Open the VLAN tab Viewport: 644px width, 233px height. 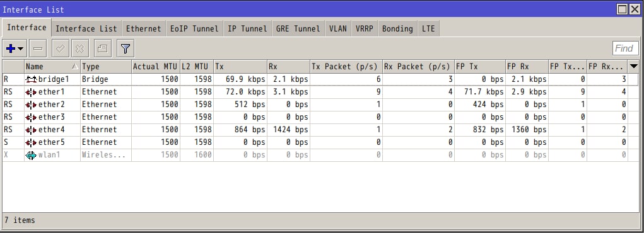click(337, 29)
